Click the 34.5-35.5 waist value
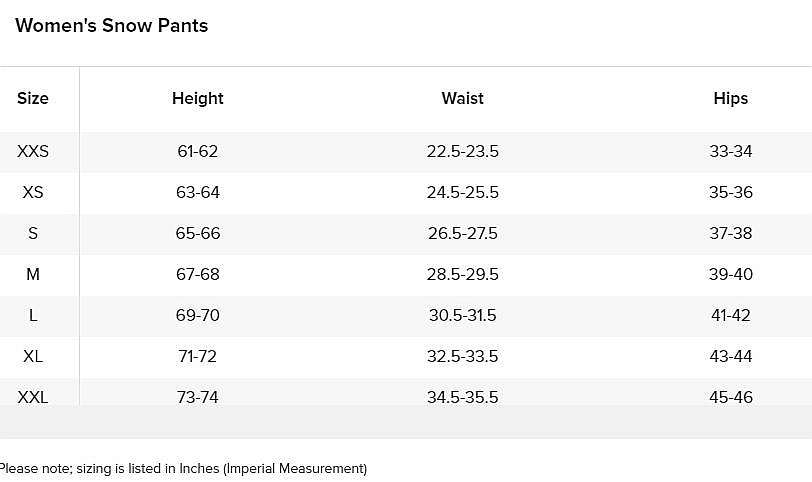The image size is (812, 482). (x=462, y=397)
